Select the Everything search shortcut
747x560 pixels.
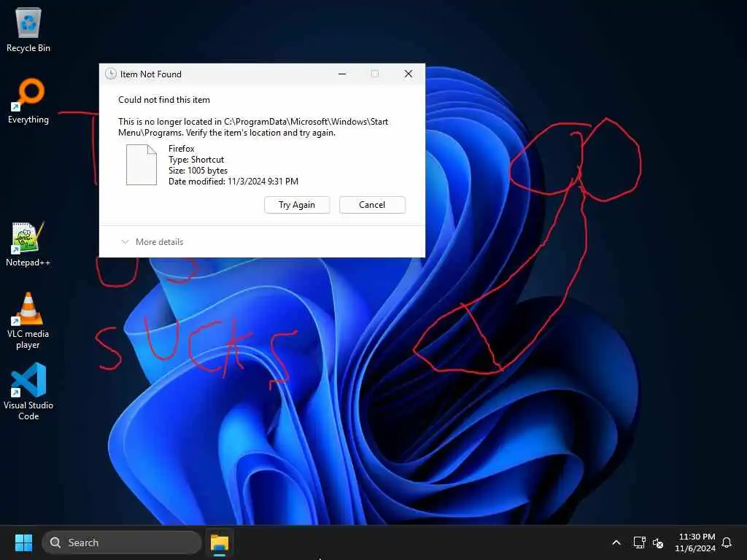28,101
